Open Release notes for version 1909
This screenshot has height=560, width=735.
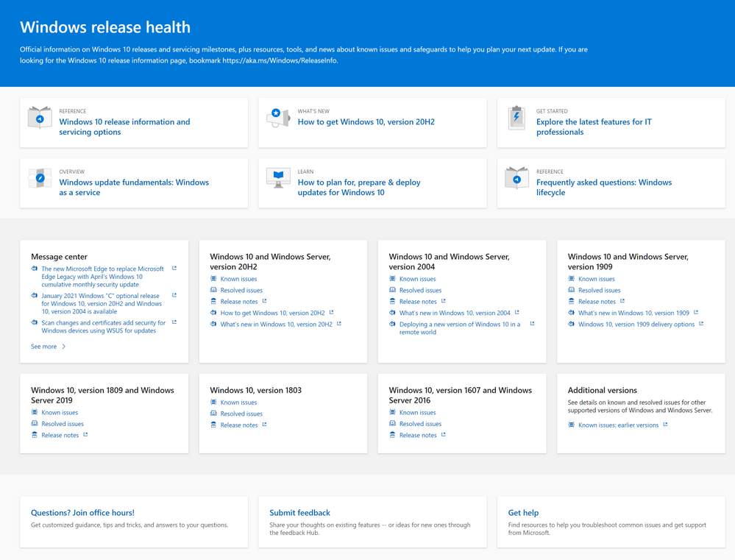[597, 302]
